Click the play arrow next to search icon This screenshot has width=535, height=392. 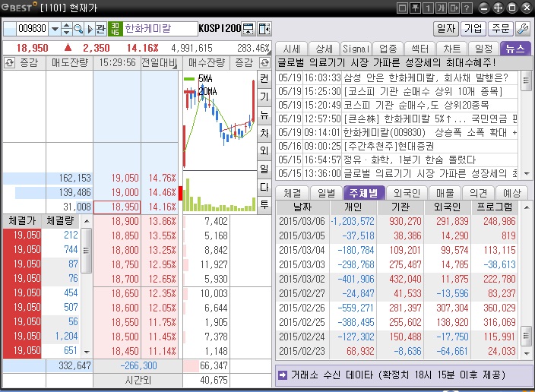pyautogui.click(x=90, y=29)
